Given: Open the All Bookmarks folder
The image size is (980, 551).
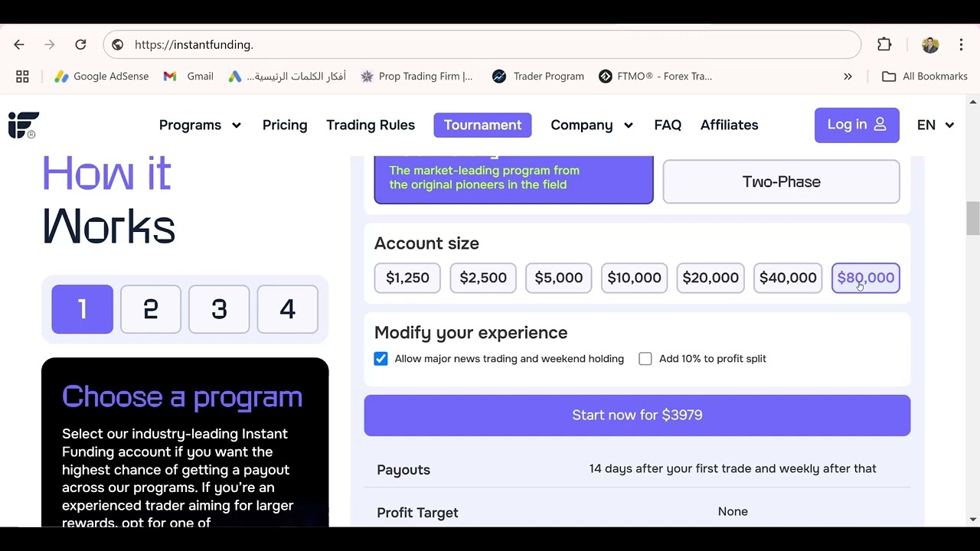Looking at the screenshot, I should point(925,77).
